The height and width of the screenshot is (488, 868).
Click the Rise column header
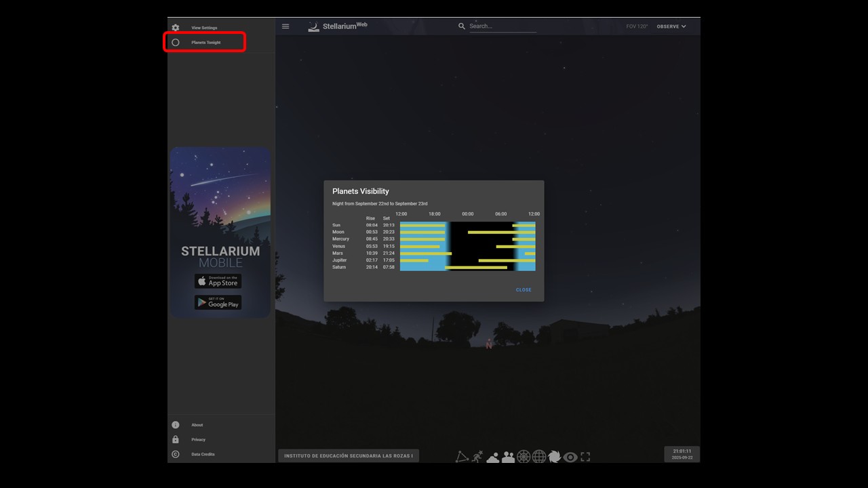[x=370, y=218]
